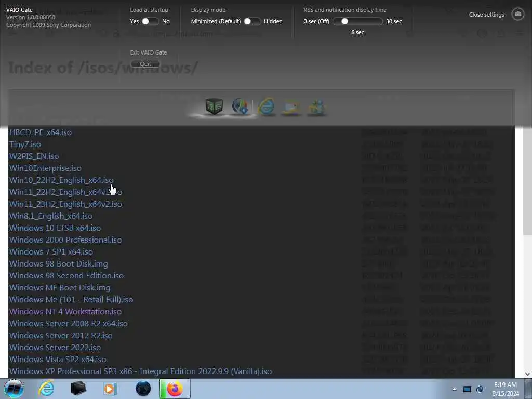Viewport: 532px width, 399px height.
Task: Open Windows Server 2012 R2.iso link
Action: coord(61,335)
